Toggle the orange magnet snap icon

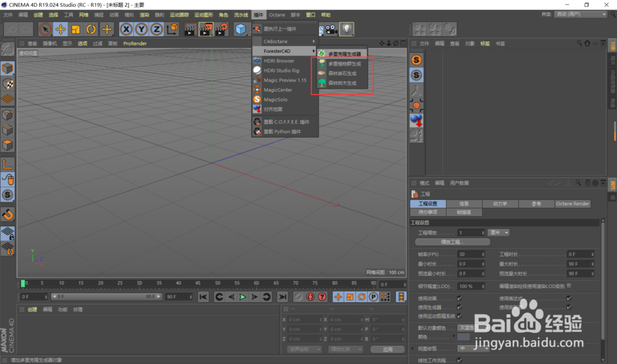coord(7,215)
